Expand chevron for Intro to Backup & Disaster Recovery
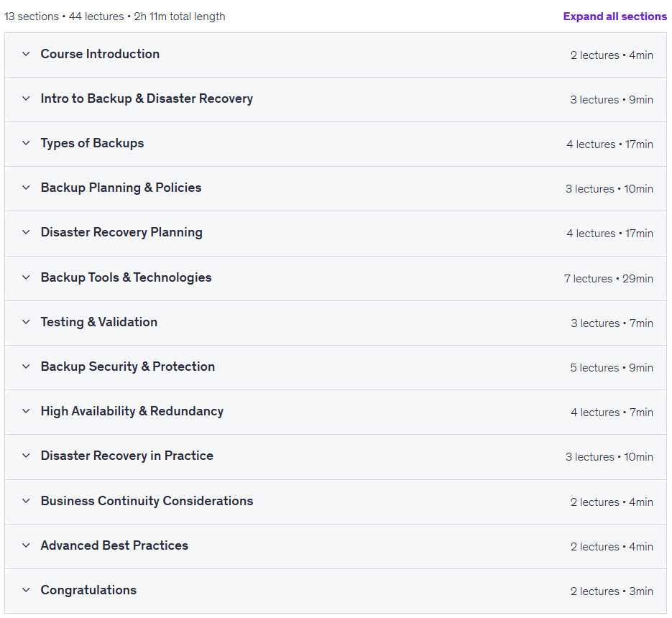672x618 pixels. (x=26, y=98)
